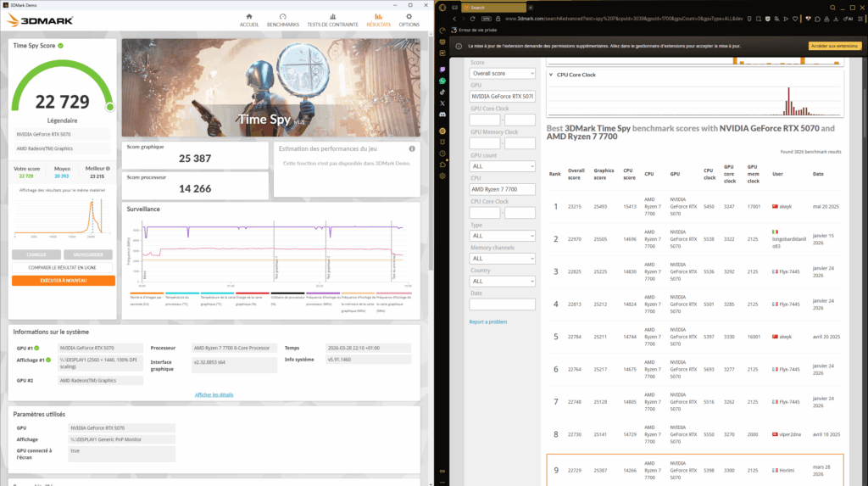Screen dimensions: 868x486
Task: Open user Horlmi in rank 9 row
Action: coord(787,471)
